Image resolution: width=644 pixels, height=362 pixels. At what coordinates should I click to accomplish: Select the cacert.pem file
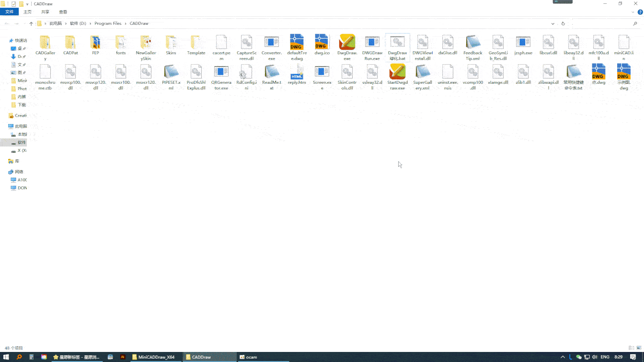(221, 48)
